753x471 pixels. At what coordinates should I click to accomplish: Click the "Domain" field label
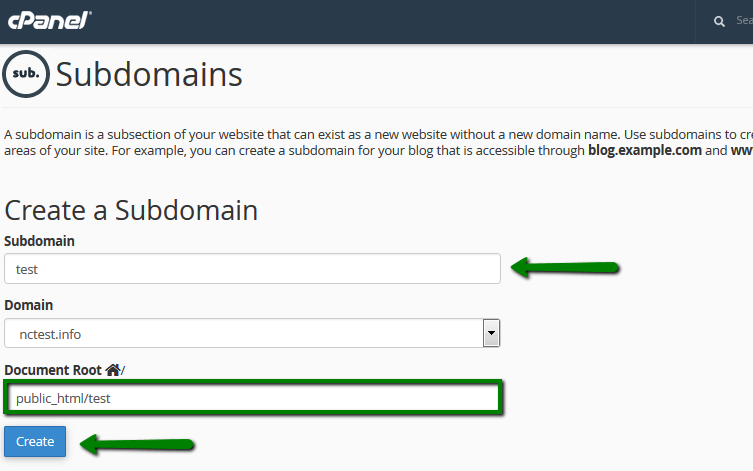click(x=29, y=305)
